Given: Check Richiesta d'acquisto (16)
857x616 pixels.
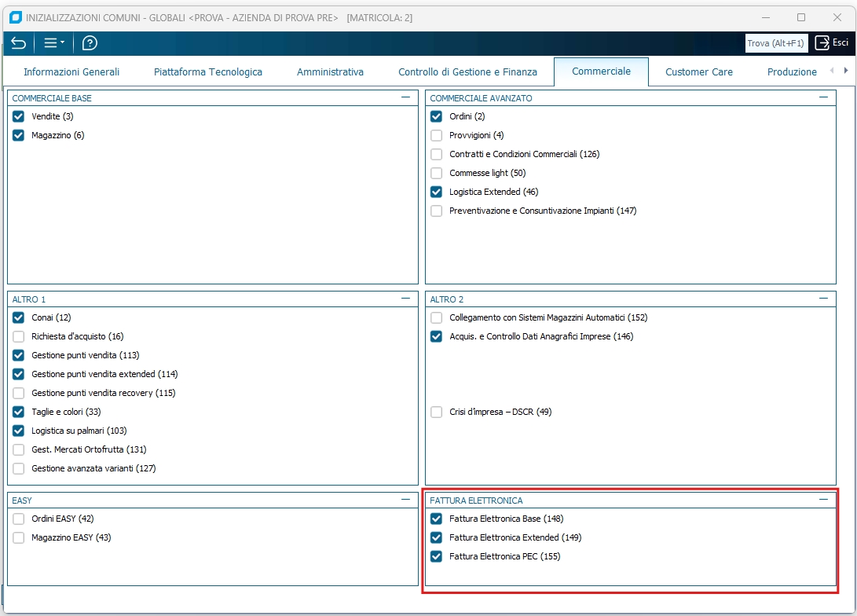Looking at the screenshot, I should tap(19, 336).
